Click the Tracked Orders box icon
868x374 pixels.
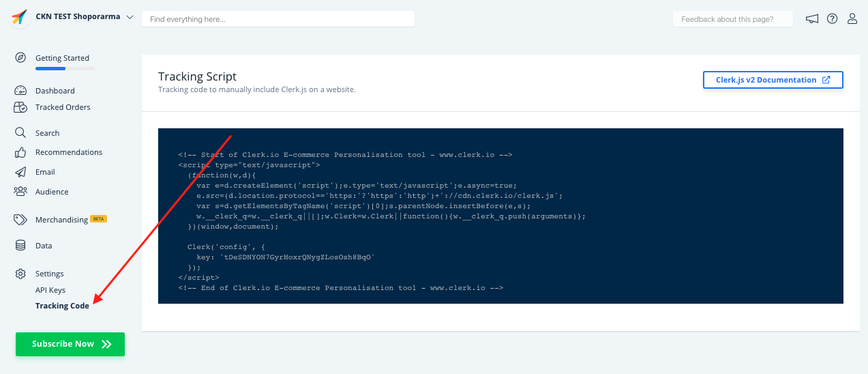[x=20, y=107]
